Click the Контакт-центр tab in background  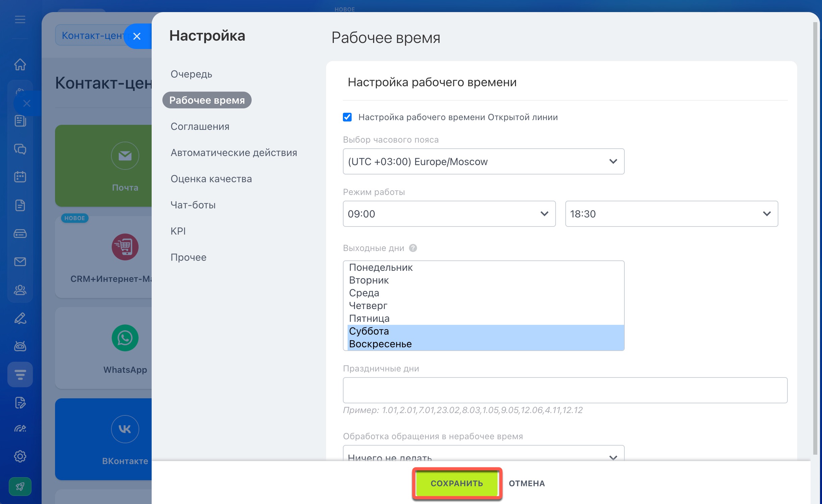[92, 35]
